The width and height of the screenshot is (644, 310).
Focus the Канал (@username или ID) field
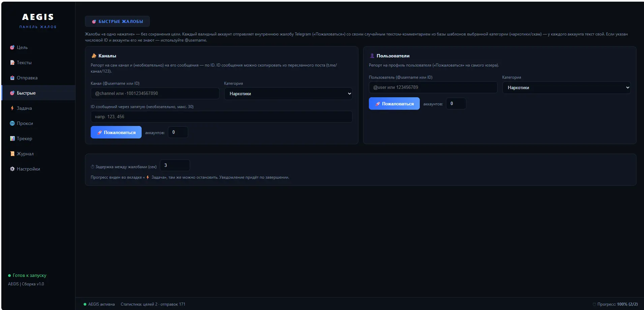[155, 94]
